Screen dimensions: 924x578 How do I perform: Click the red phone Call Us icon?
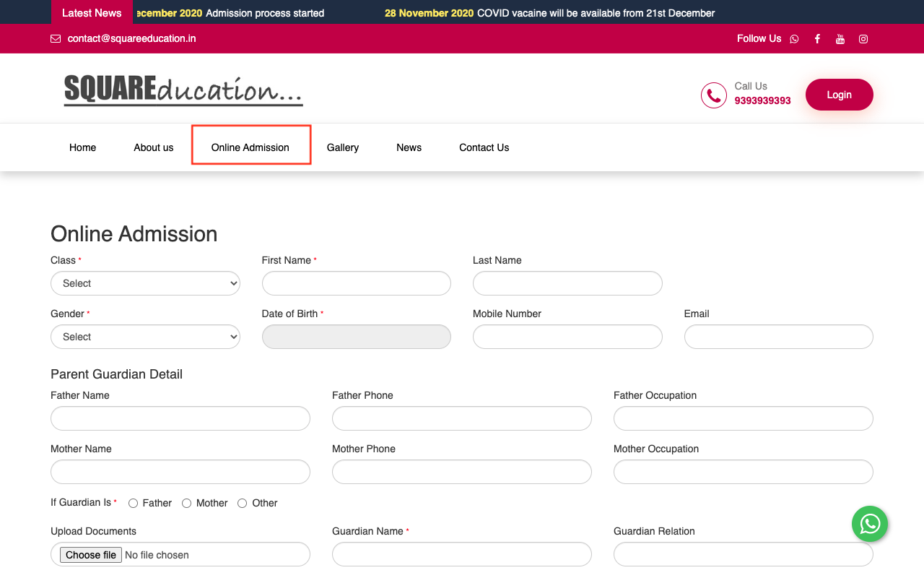point(713,95)
